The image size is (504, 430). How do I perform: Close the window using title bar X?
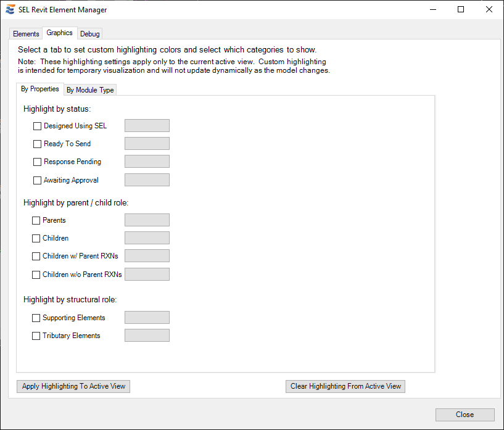tap(489, 10)
